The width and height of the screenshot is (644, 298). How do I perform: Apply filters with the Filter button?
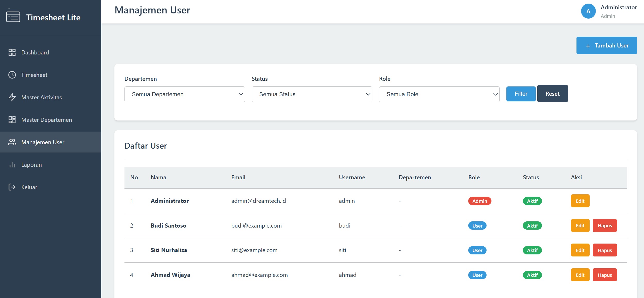[x=521, y=94]
